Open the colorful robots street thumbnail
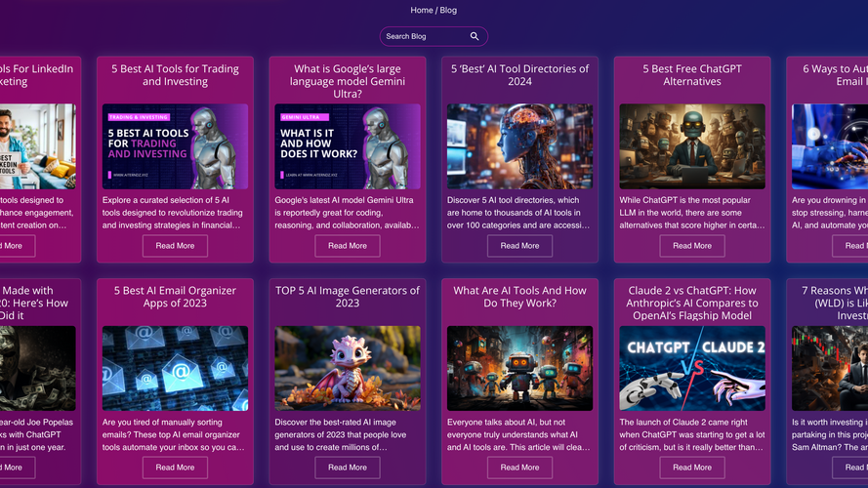 [x=519, y=369]
